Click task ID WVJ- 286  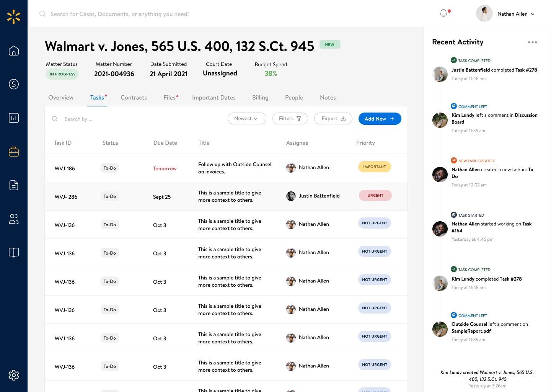66,197
